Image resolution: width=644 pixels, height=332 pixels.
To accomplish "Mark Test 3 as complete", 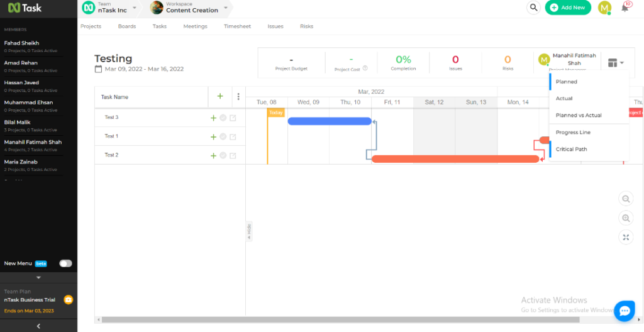I will click(x=223, y=118).
